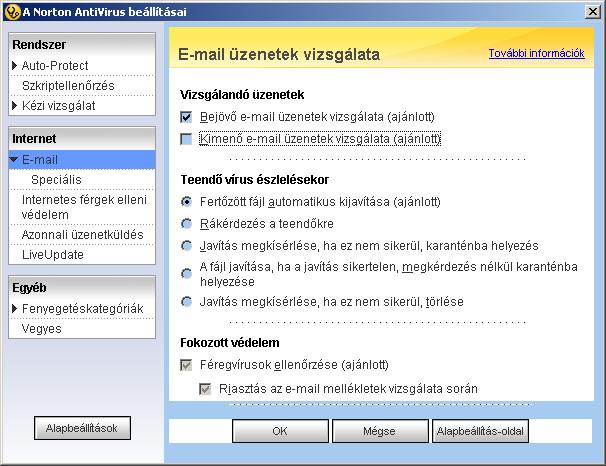Open the Szkriptellenőrzés settings
Viewport: 606px width, 466px height.
point(68,85)
